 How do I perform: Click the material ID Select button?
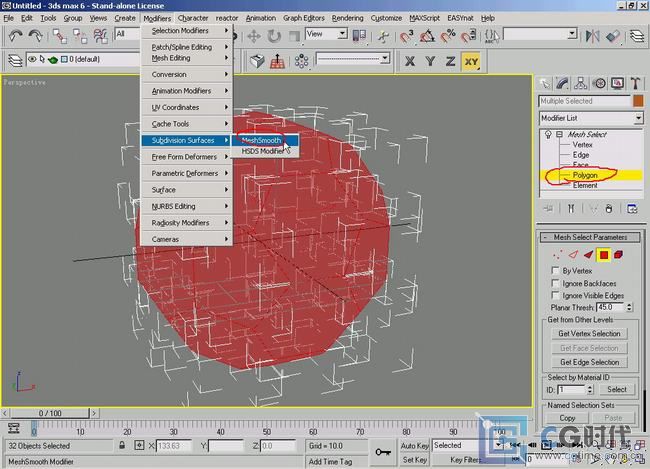tap(617, 389)
